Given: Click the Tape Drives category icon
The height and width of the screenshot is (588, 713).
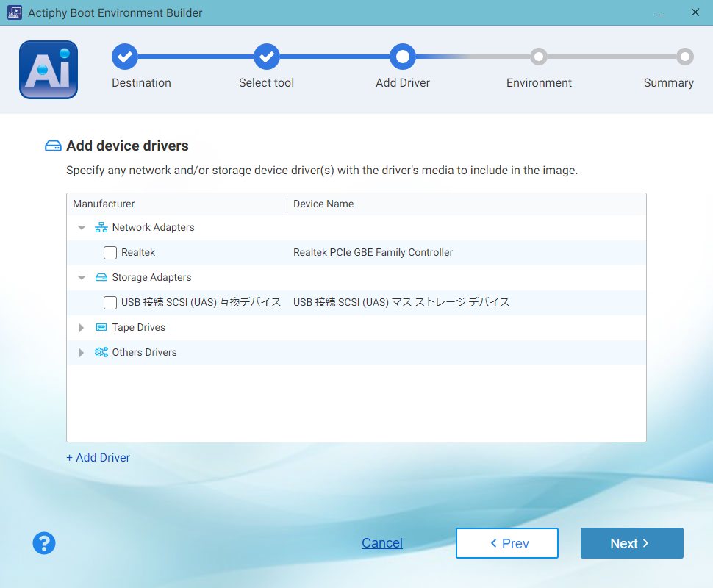Looking at the screenshot, I should pyautogui.click(x=101, y=328).
